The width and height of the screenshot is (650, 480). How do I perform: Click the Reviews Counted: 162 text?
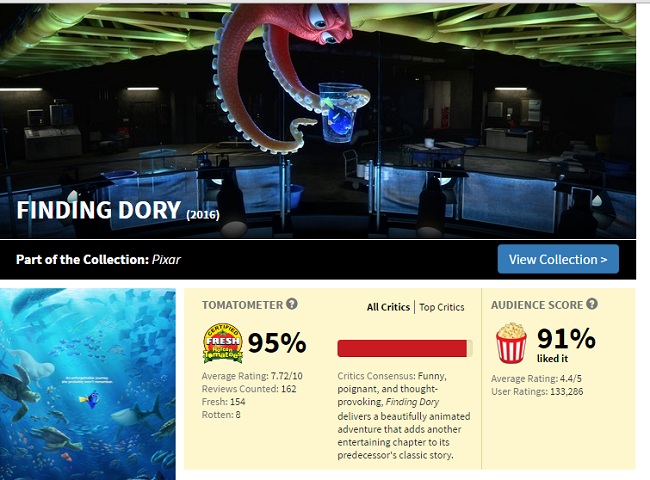pos(249,389)
